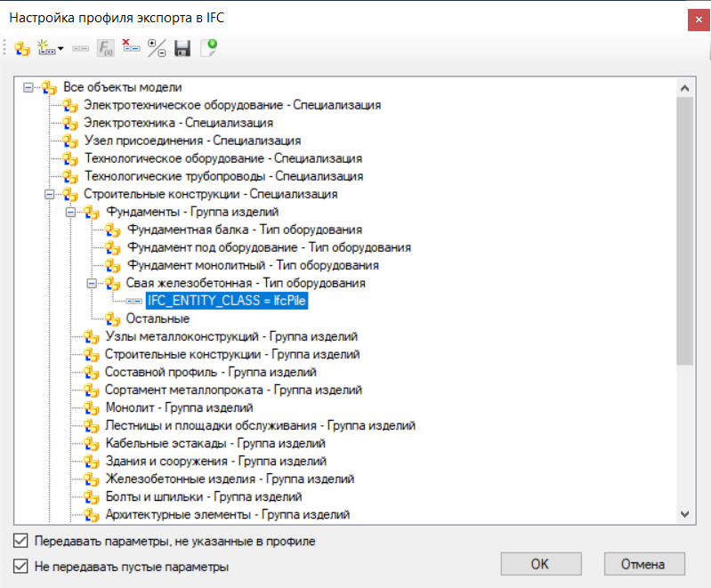Viewport: 711px width, 588px height.
Task: Click the icon next to Свая железобетонная
Action: tap(112, 283)
